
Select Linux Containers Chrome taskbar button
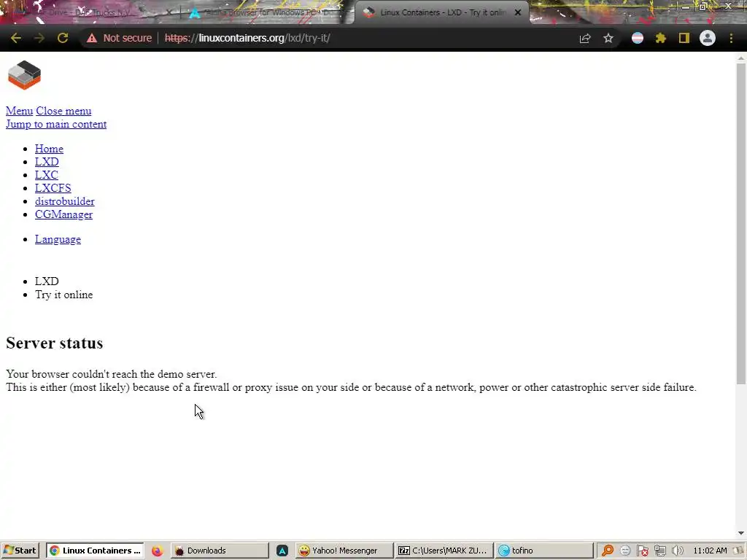click(95, 551)
